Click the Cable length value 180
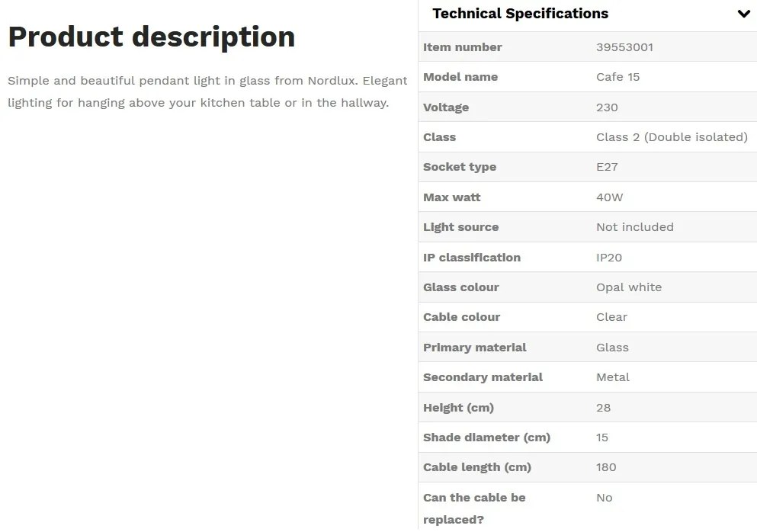Image resolution: width=757 pixels, height=532 pixels. tap(605, 467)
